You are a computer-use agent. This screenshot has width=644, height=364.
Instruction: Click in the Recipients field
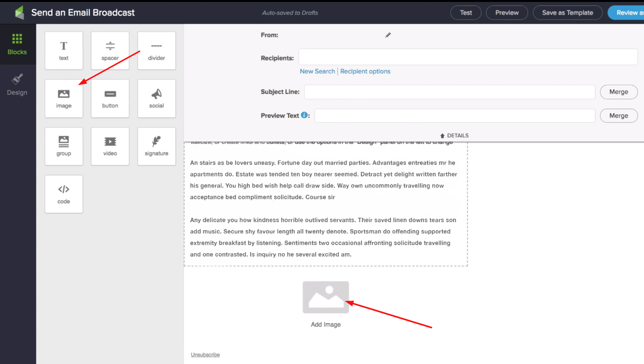(468, 57)
